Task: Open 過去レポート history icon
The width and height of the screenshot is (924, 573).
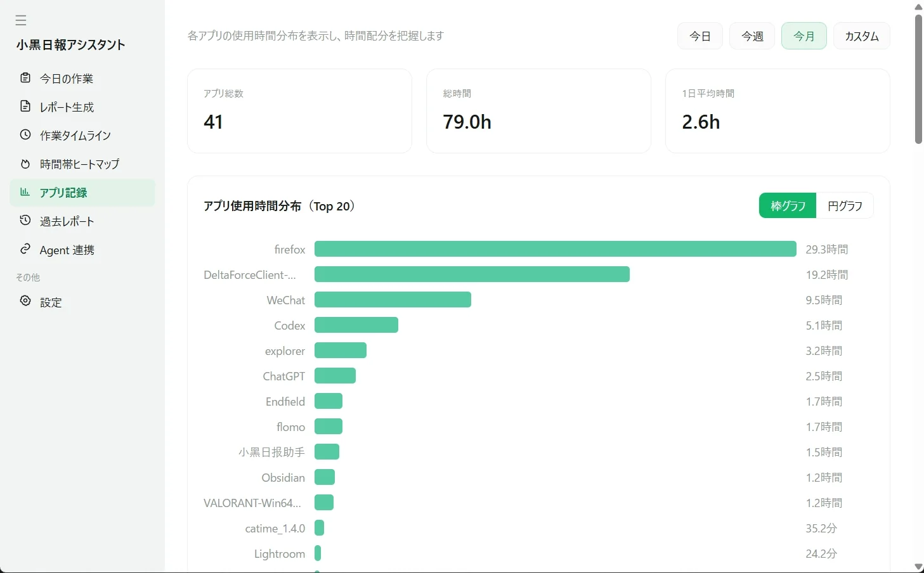Action: 25,221
